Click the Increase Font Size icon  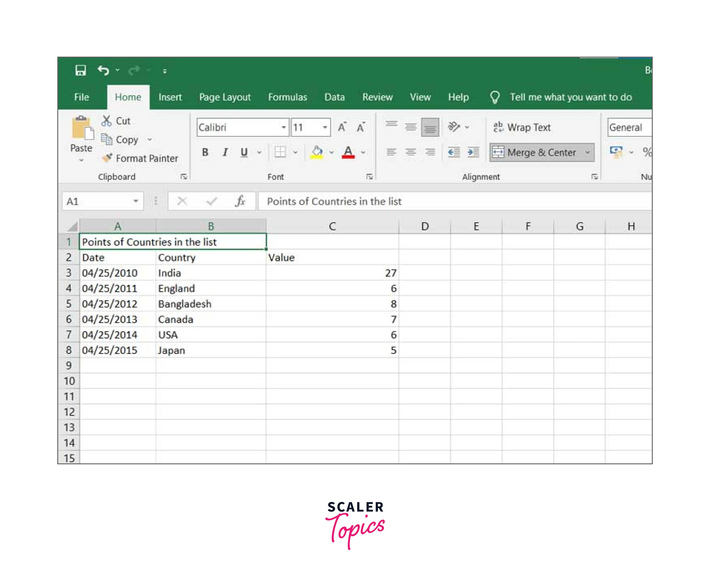tap(342, 127)
